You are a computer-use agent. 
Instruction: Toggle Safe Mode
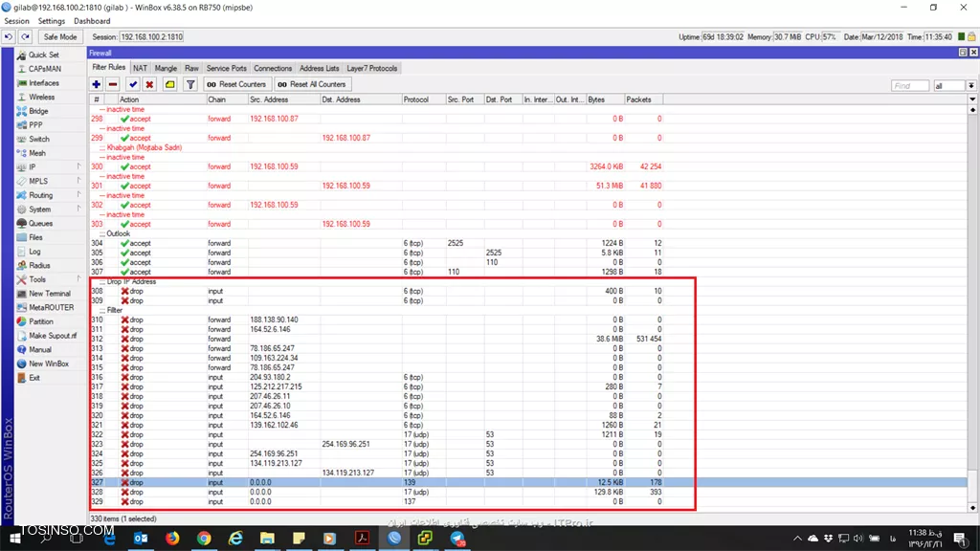click(x=60, y=37)
